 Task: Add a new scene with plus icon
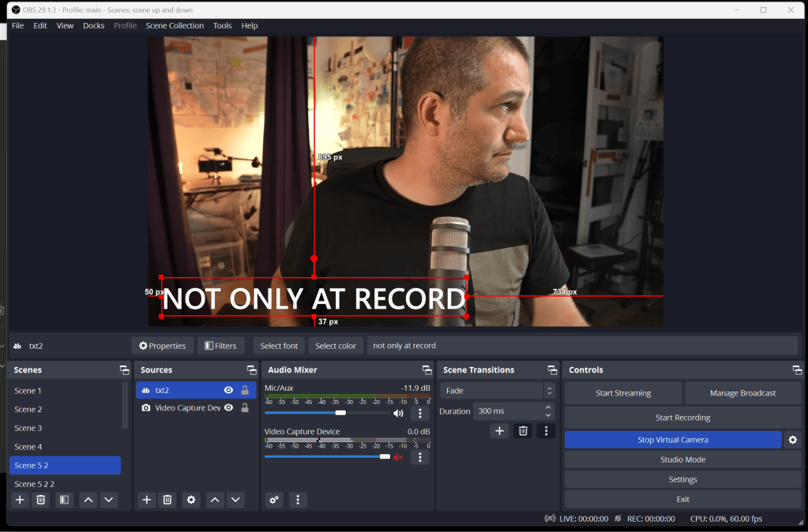(x=20, y=500)
